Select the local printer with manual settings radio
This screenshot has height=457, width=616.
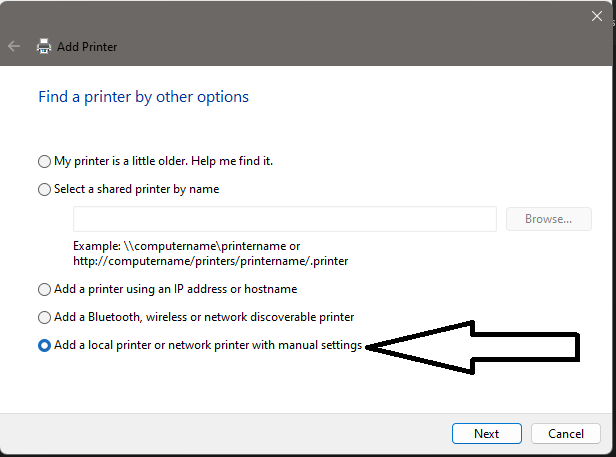(44, 345)
